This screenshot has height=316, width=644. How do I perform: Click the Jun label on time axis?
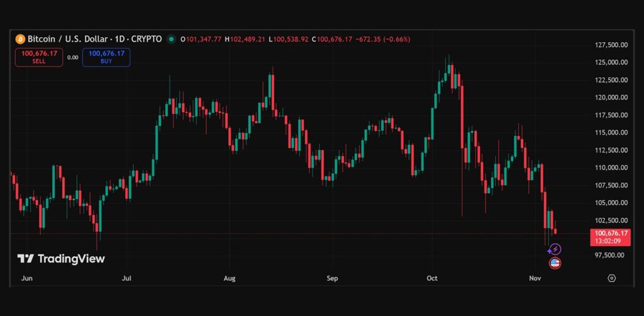(26, 278)
